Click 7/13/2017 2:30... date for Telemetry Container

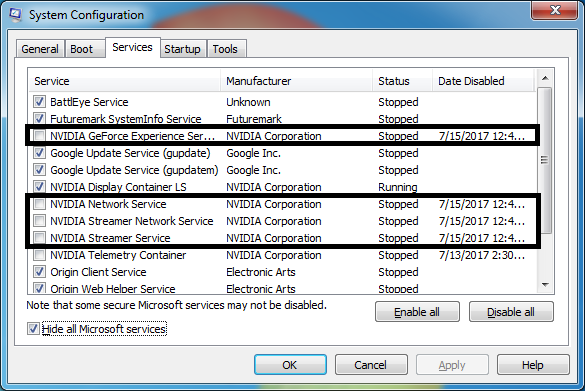pos(482,255)
